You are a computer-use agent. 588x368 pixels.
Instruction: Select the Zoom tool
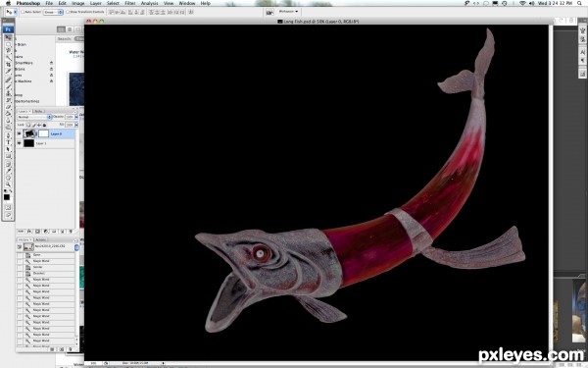(x=8, y=184)
